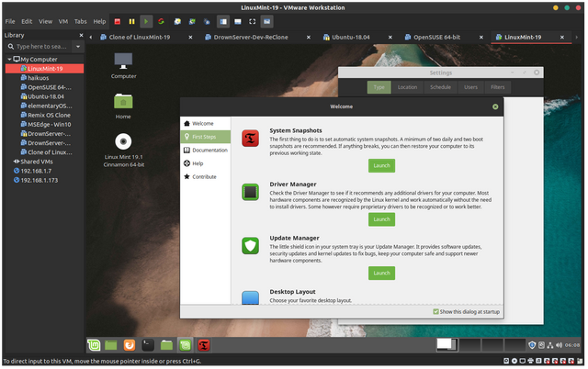Close the Library panel with its X
This screenshot has height=369, width=588.
pyautogui.click(x=81, y=35)
